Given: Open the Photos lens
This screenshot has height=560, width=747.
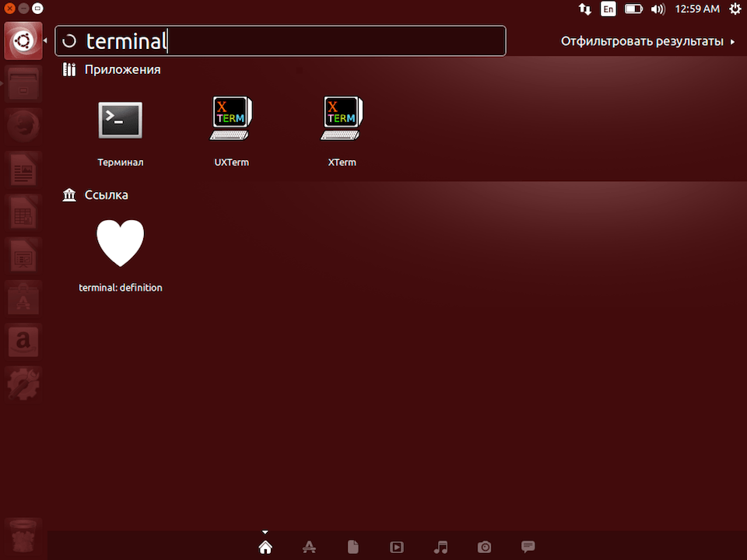Looking at the screenshot, I should (484, 547).
